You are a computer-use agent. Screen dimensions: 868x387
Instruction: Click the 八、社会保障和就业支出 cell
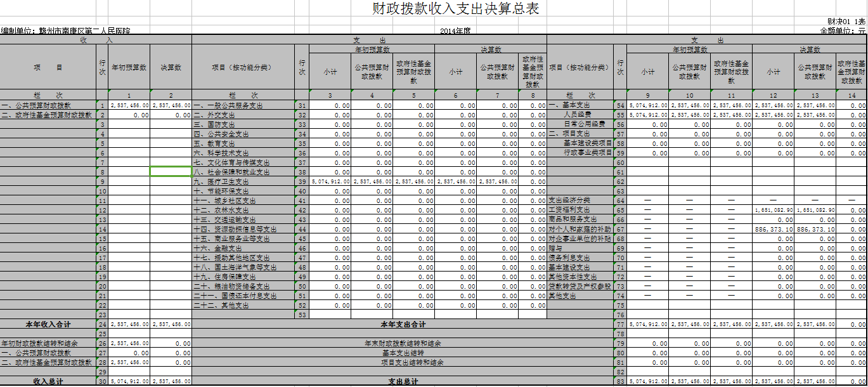pos(243,173)
